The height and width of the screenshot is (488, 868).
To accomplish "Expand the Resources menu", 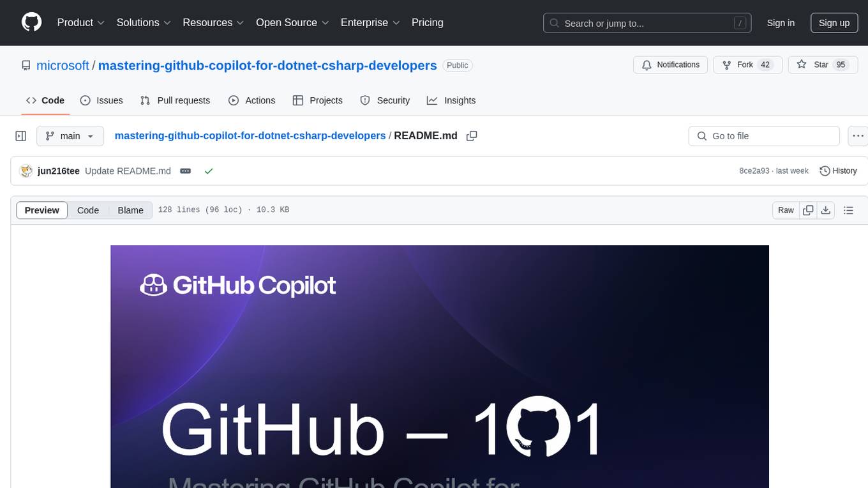I will [x=213, y=22].
